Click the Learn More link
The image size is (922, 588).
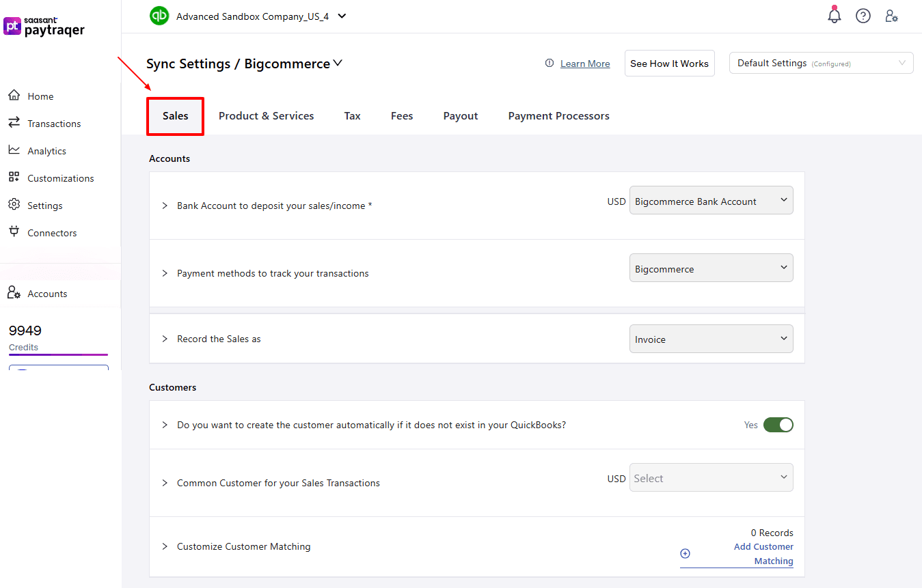[x=585, y=64]
